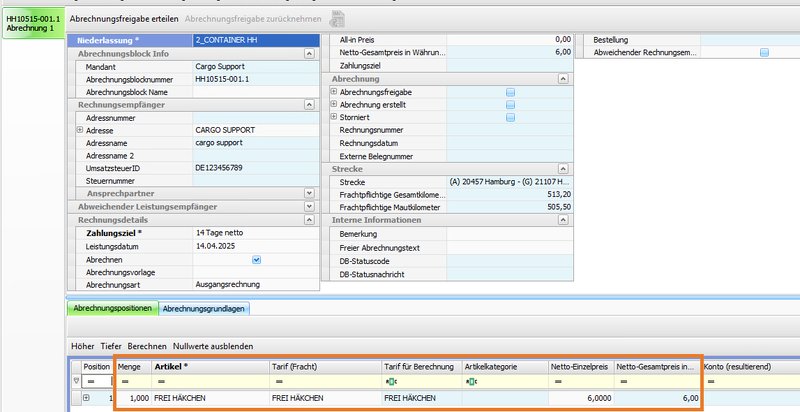Click the Berechnen action
The height and width of the screenshot is (412, 800).
point(147,345)
